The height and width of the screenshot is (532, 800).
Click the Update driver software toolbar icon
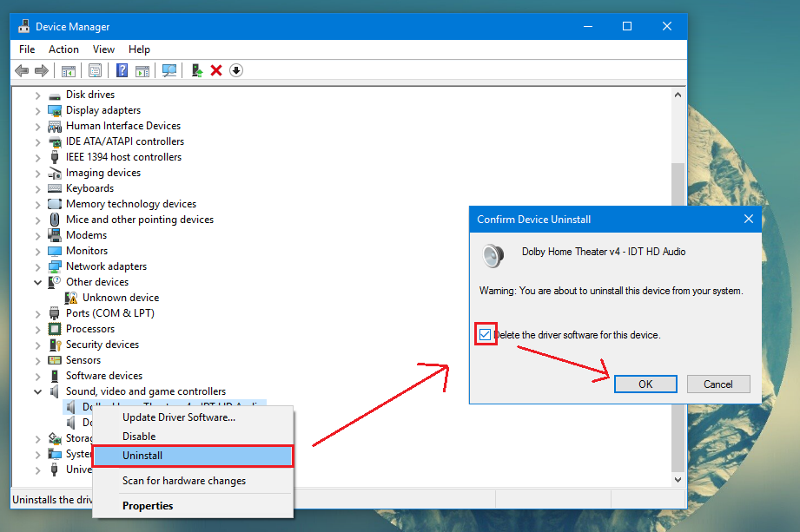click(x=197, y=70)
